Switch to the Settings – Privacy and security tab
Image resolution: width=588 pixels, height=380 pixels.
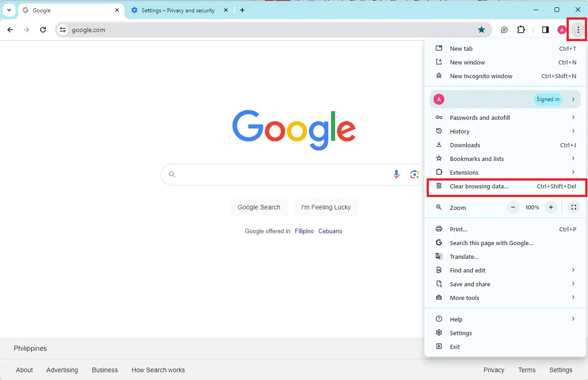[178, 11]
